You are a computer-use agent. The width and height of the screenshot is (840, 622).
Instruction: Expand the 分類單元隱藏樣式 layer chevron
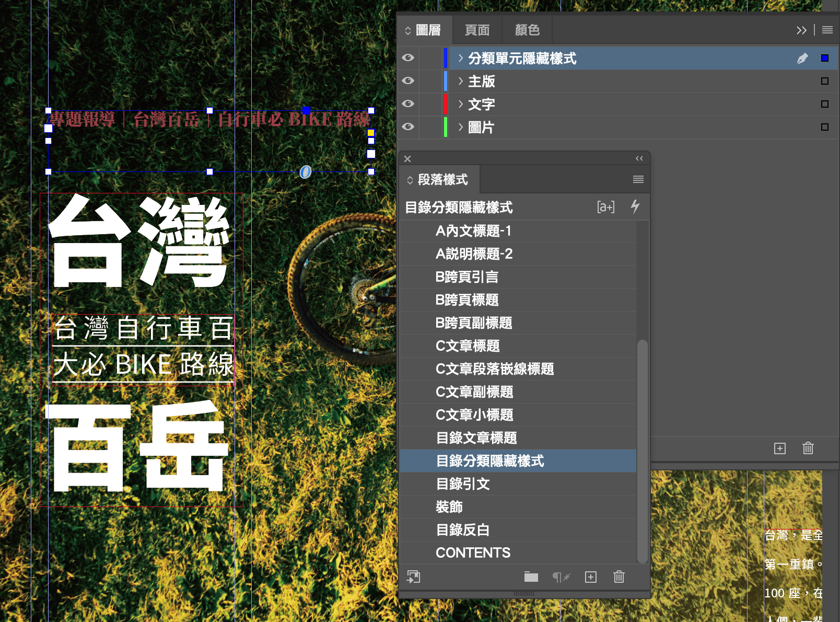(x=460, y=58)
